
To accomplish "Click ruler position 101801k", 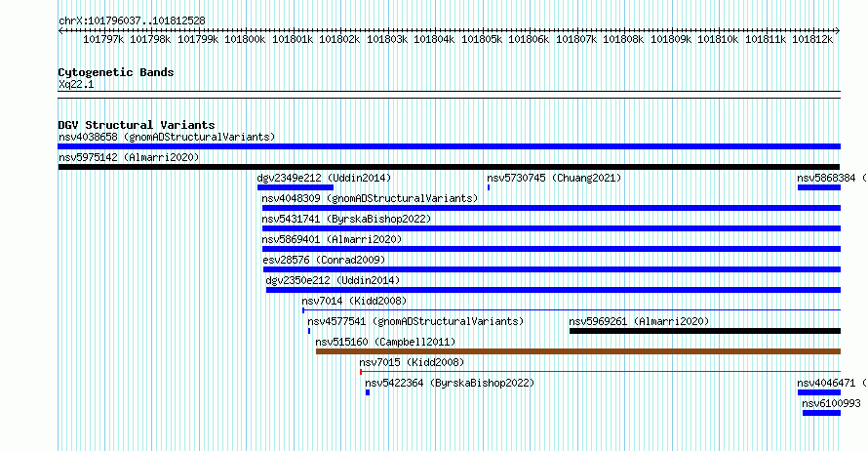I will tap(293, 39).
